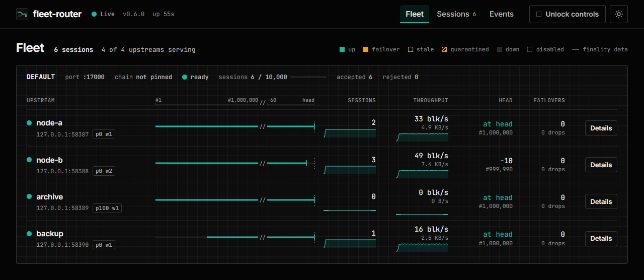The height and width of the screenshot is (280, 644).
Task: Click '49 blk/s' throughput value
Action: [x=431, y=156]
